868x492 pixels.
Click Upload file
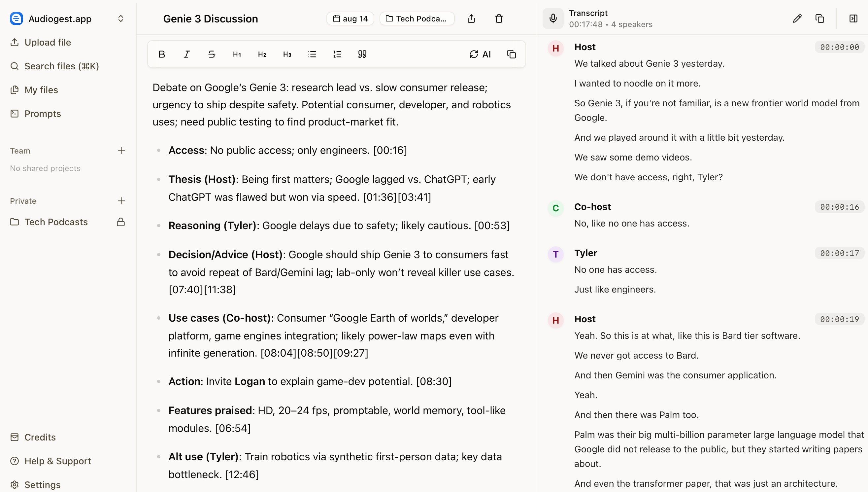click(47, 42)
